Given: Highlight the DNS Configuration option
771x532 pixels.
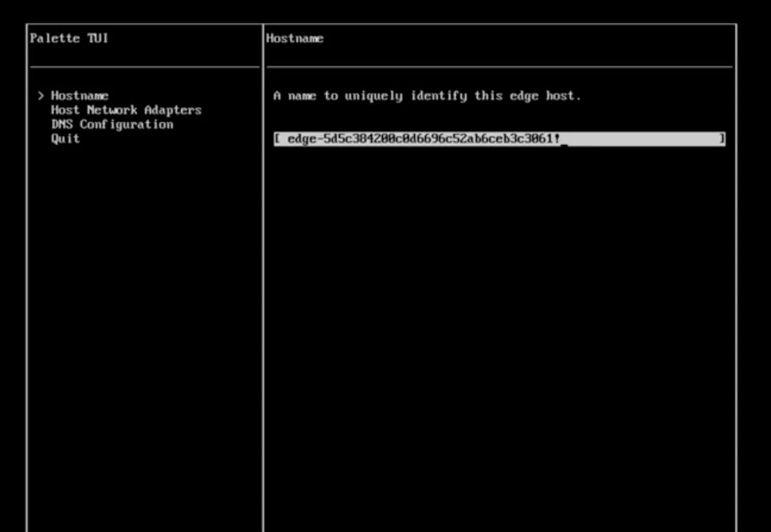Looking at the screenshot, I should point(112,124).
